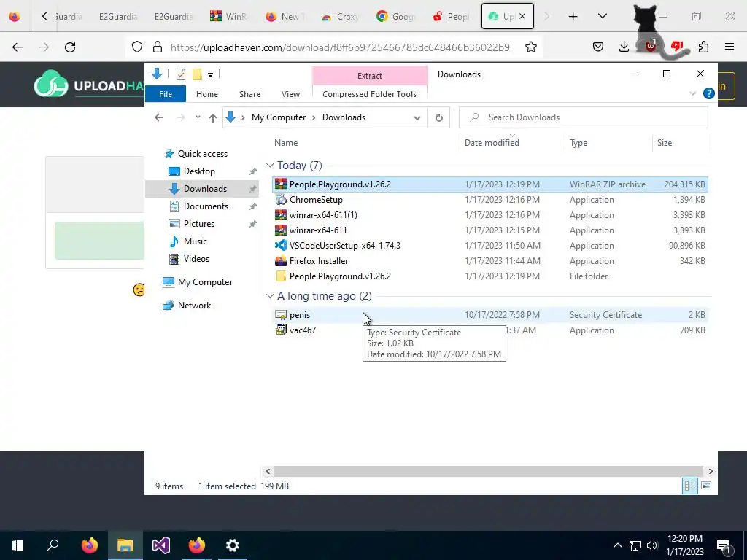Open the Extract tab in the ribbon
The width and height of the screenshot is (747, 560).
pos(370,76)
